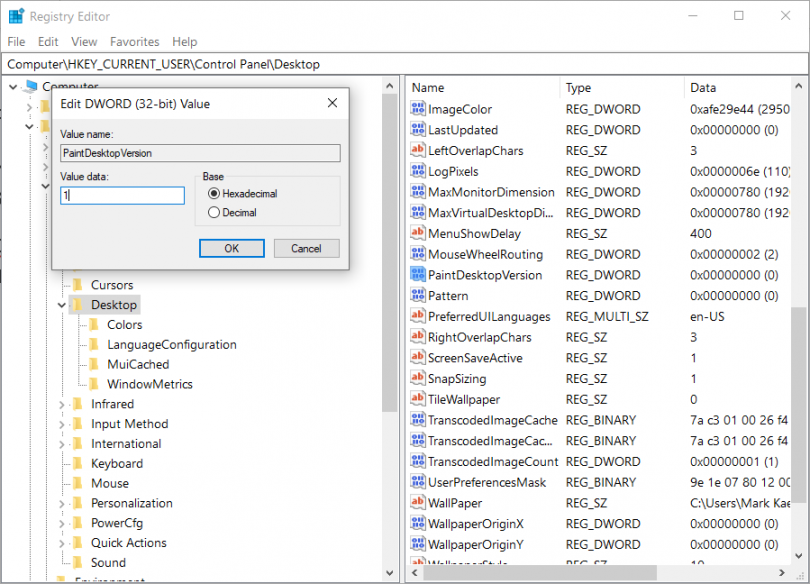810x584 pixels.
Task: Click inside the Value data field
Action: 122,195
